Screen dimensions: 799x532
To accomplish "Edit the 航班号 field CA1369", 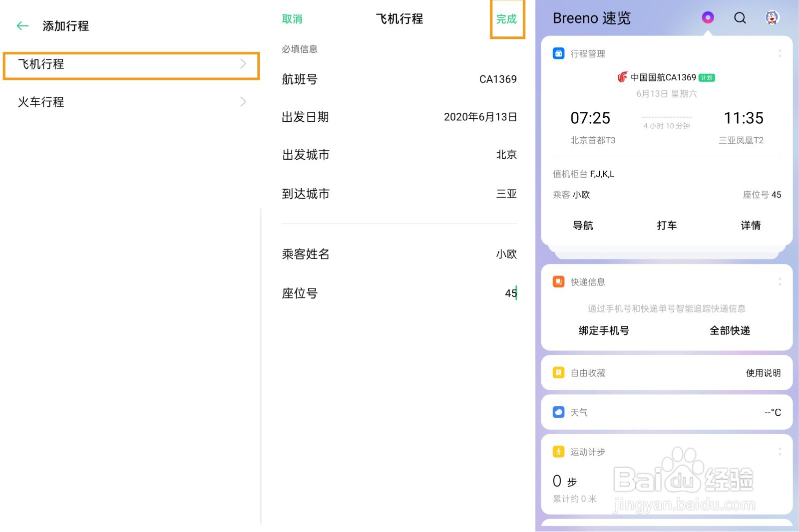I will (x=399, y=79).
